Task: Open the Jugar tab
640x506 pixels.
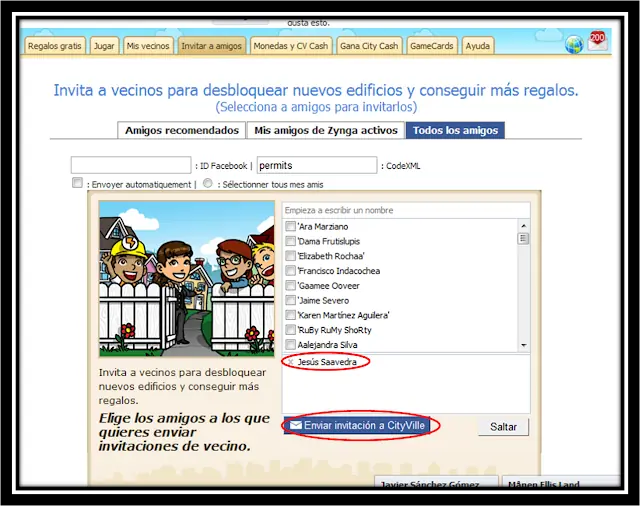Action: (x=104, y=46)
